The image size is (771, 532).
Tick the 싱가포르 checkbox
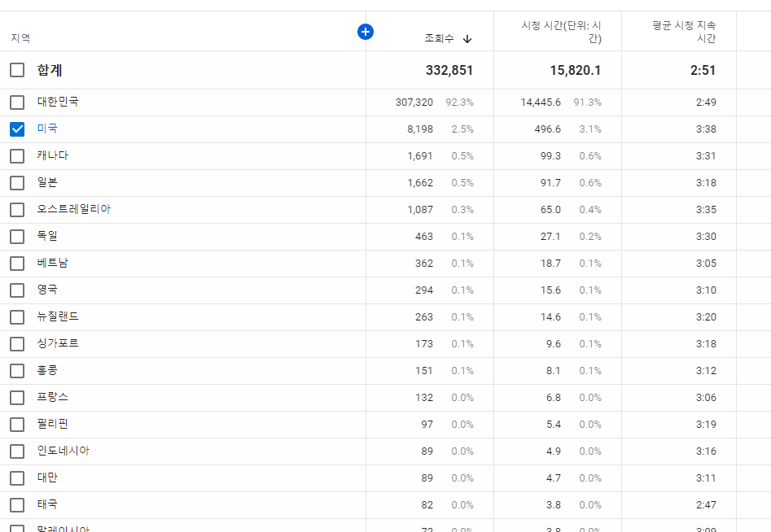click(17, 344)
